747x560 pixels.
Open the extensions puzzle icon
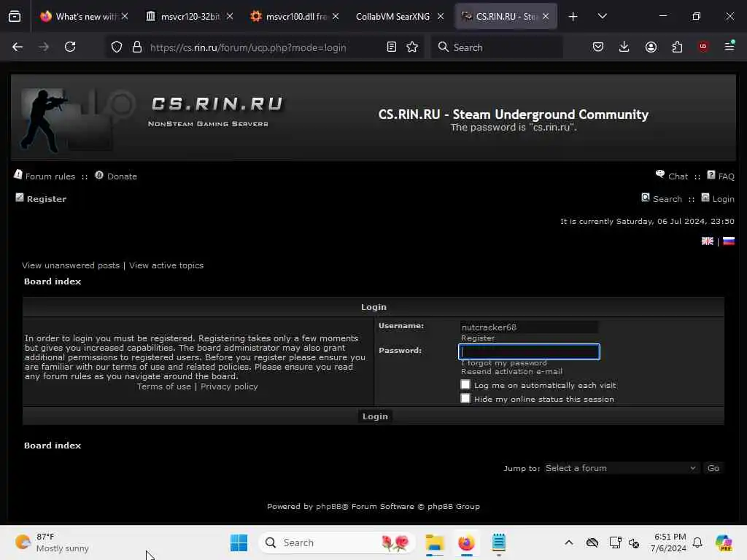pyautogui.click(x=677, y=47)
